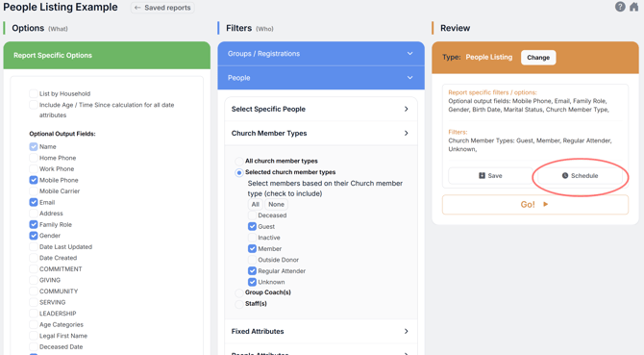Uncheck the Email output field
Screen dimensions: 644x355
click(x=34, y=202)
